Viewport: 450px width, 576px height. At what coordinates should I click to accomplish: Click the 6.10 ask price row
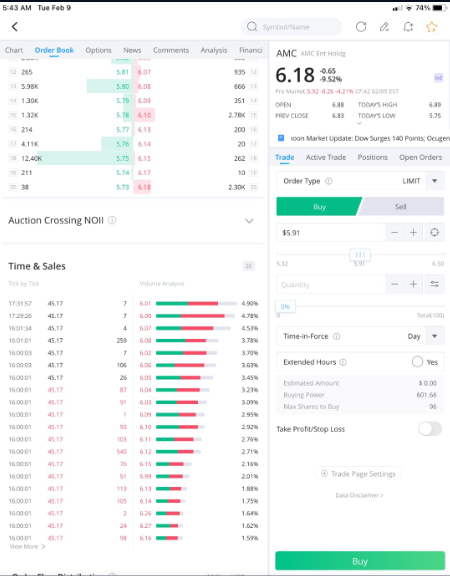[x=144, y=115]
